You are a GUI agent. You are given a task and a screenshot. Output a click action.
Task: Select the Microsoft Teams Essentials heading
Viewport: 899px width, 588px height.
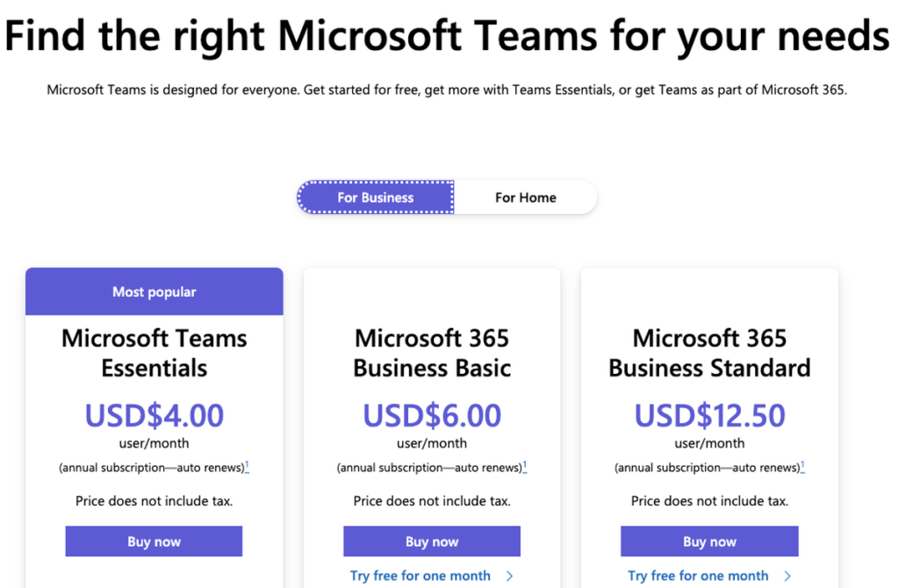click(154, 353)
